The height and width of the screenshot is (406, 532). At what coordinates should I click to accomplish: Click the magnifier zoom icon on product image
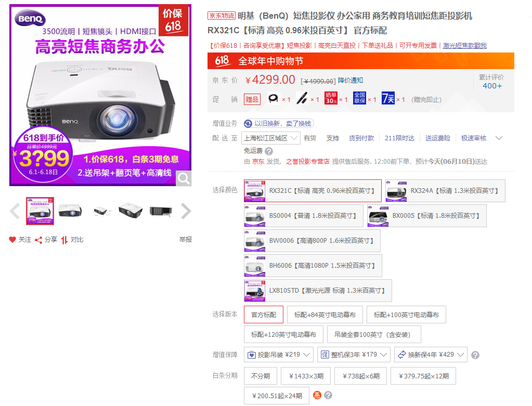click(184, 178)
